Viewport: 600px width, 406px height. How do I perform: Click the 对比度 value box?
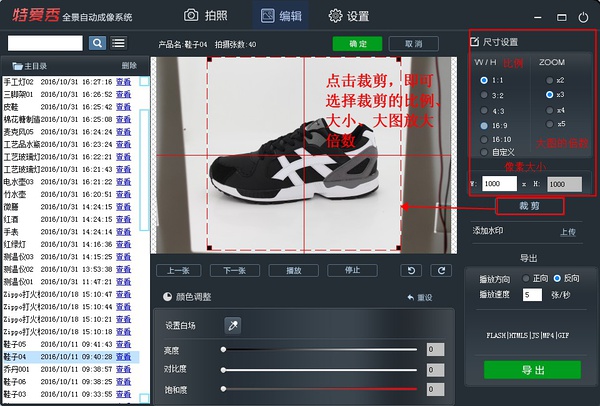(435, 370)
